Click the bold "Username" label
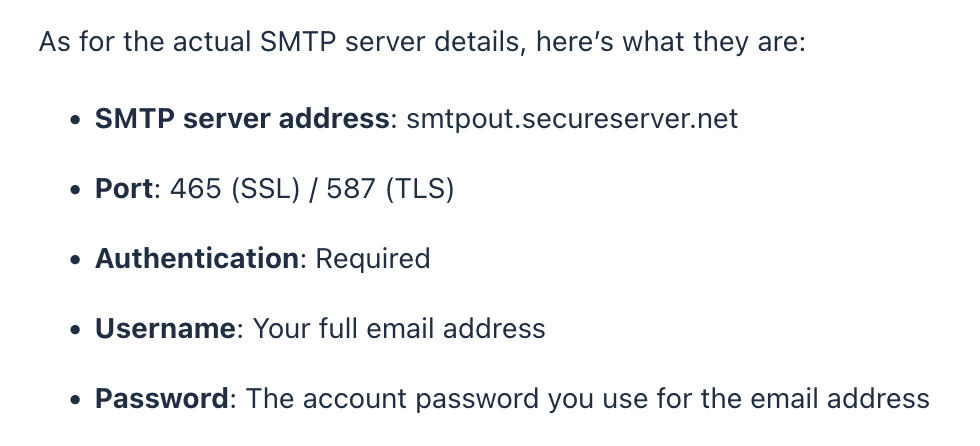This screenshot has width=980, height=446. pos(165,329)
